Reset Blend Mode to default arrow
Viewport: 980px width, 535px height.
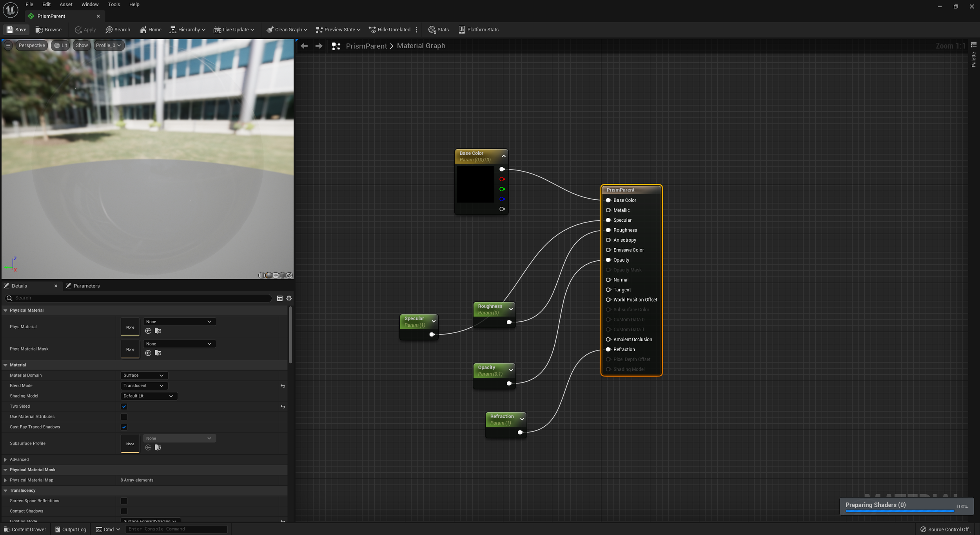click(x=283, y=386)
